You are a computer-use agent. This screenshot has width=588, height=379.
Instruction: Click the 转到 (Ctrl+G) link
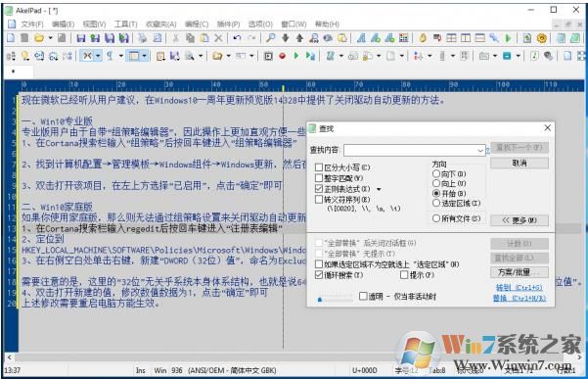pos(520,288)
